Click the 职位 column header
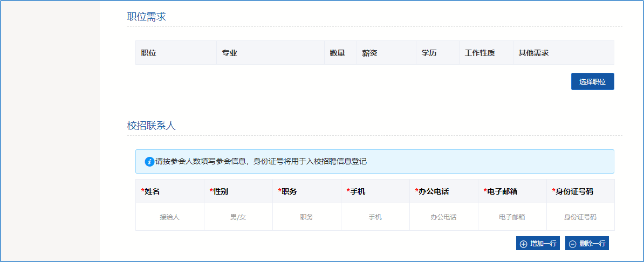644x262 pixels. point(149,53)
